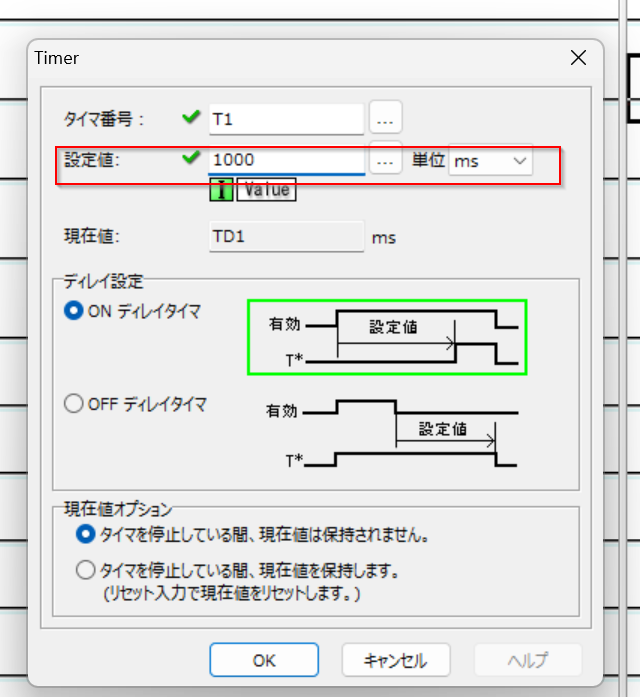Click the 現在値オプション group title
This screenshot has height=697, width=640.
pyautogui.click(x=118, y=509)
